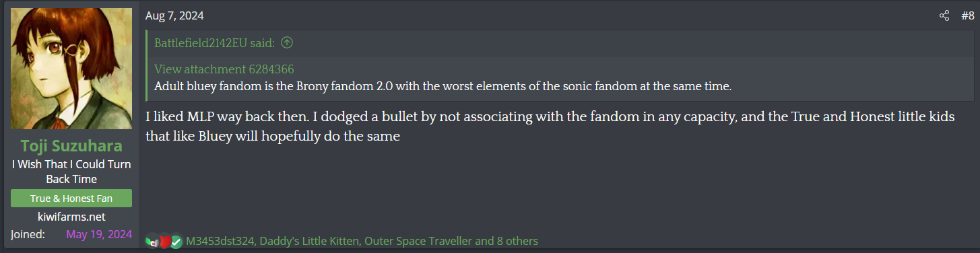Screen dimensions: 980x253
Task: Click the True & Honest Fan banner
Action: click(71, 198)
